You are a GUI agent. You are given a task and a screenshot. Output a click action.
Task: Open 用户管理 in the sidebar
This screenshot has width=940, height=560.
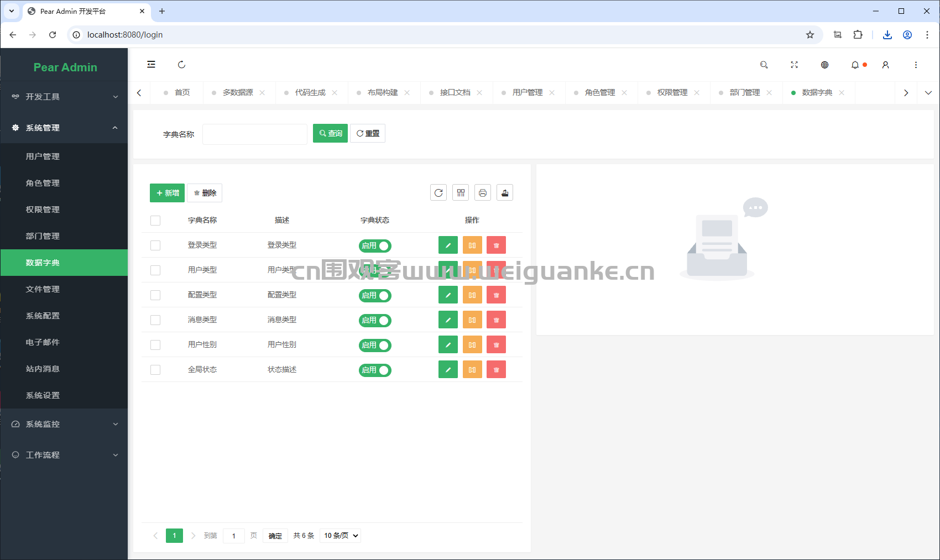64,156
